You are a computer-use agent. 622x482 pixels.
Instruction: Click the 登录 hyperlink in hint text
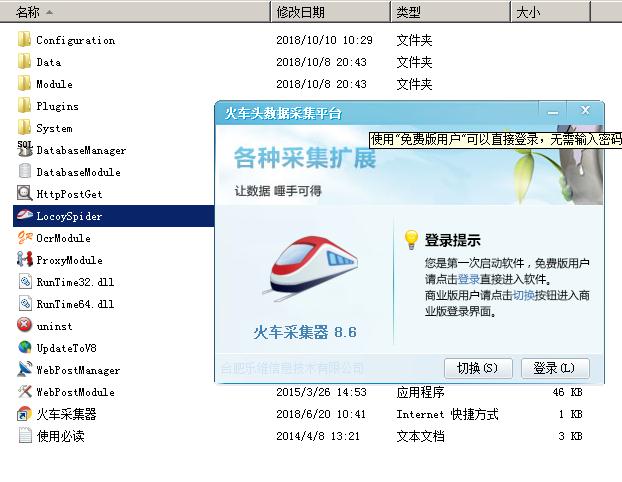(469, 280)
